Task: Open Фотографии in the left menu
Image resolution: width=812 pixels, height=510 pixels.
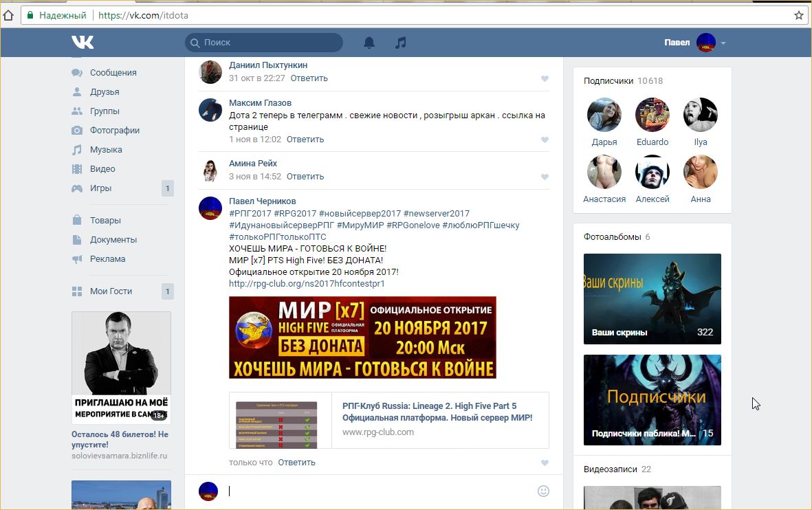Action: 115,131
